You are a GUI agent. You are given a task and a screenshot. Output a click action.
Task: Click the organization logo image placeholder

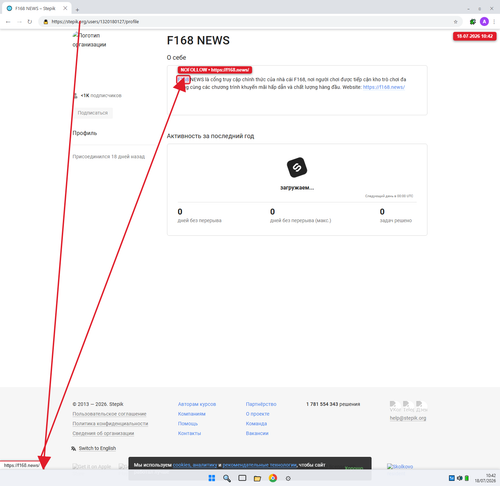(x=89, y=40)
